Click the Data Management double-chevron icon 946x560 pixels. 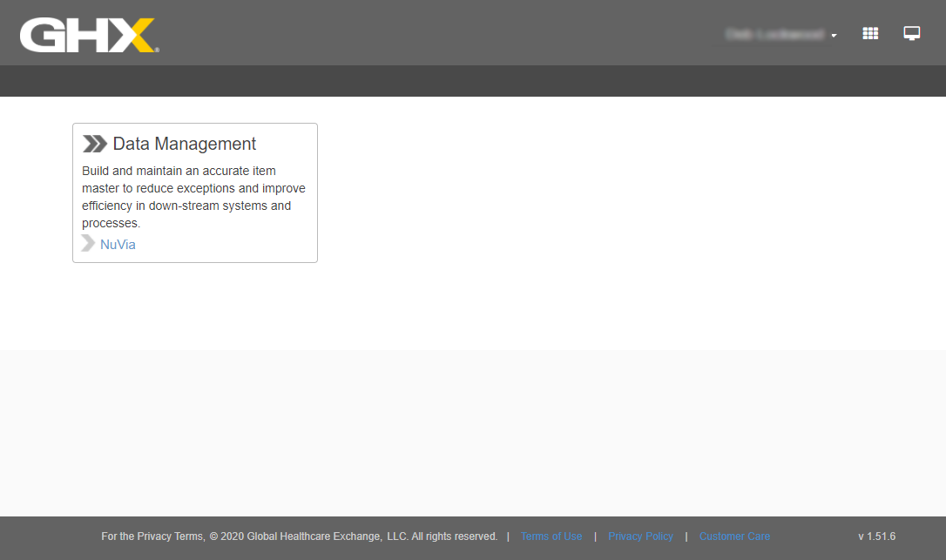(95, 144)
